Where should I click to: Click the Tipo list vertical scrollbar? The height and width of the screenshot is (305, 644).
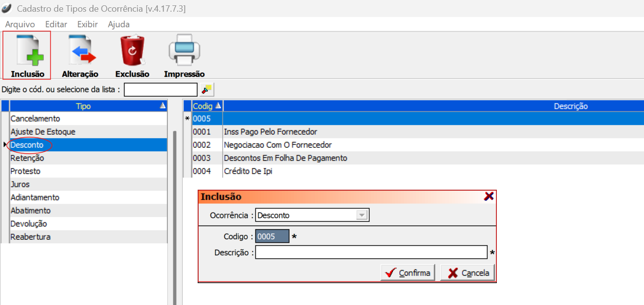click(x=175, y=214)
